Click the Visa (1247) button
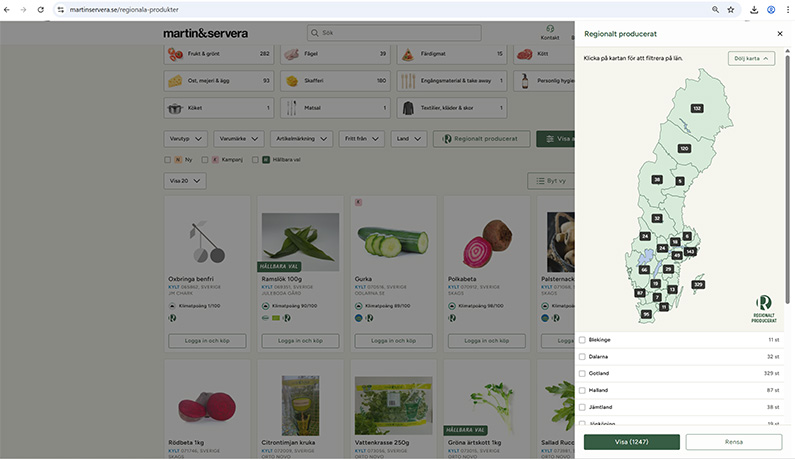This screenshot has width=795, height=459. [x=632, y=442]
